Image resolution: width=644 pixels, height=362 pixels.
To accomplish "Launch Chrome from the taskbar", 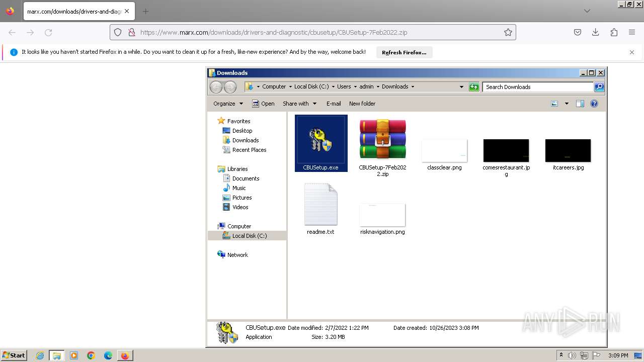I will [91, 355].
